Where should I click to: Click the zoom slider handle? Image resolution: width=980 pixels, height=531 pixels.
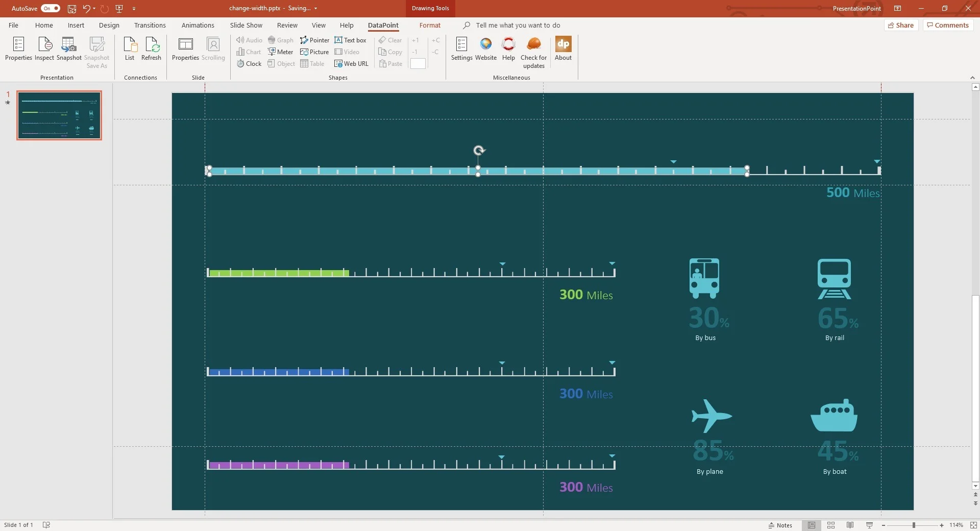click(x=914, y=525)
